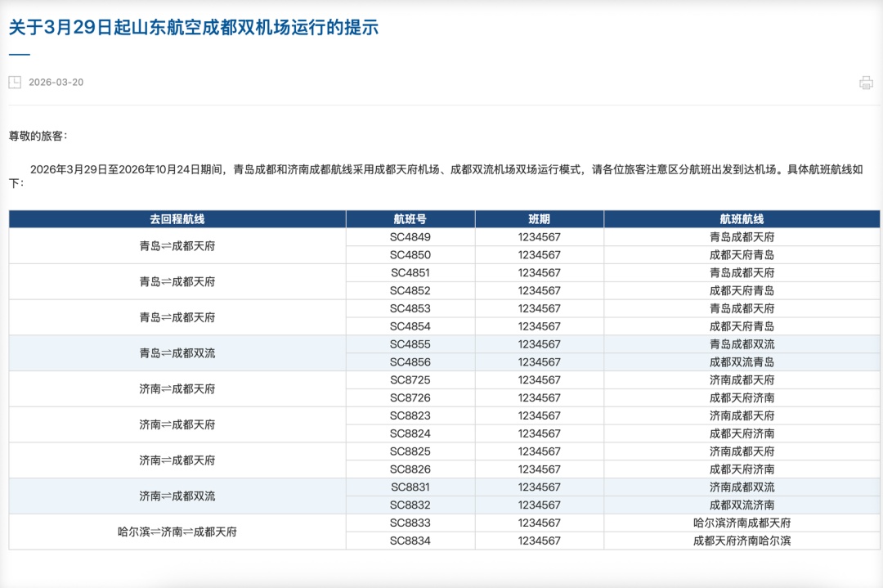Click the 成都天府济南哈尔滨 route cell
The width and height of the screenshot is (883, 588).
coord(742,541)
